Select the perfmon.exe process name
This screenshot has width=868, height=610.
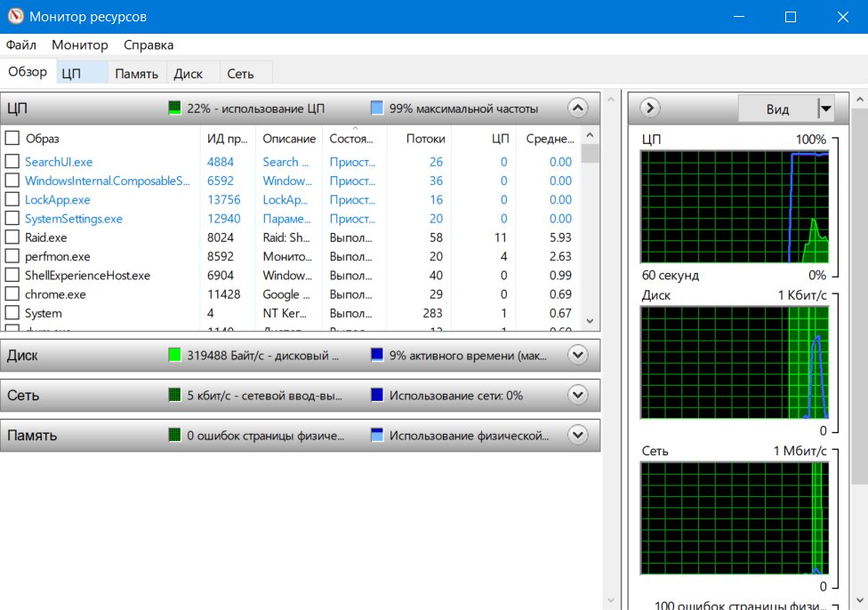tap(58, 256)
